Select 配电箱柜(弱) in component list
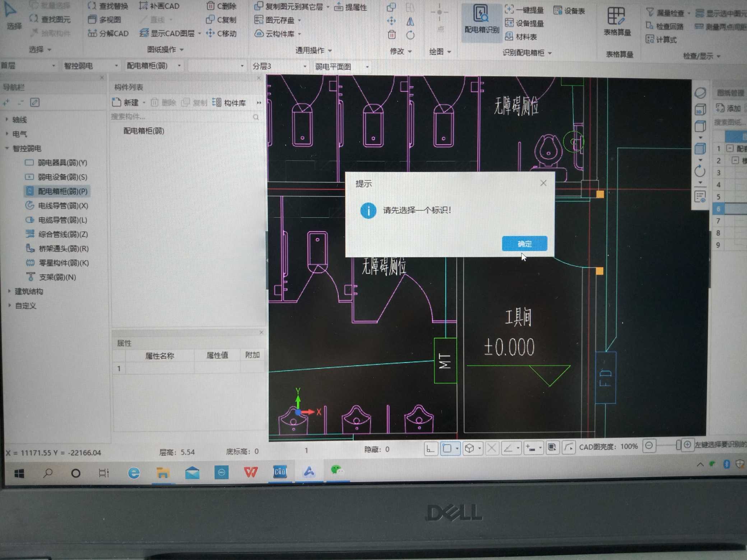747x560 pixels. pyautogui.click(x=144, y=131)
